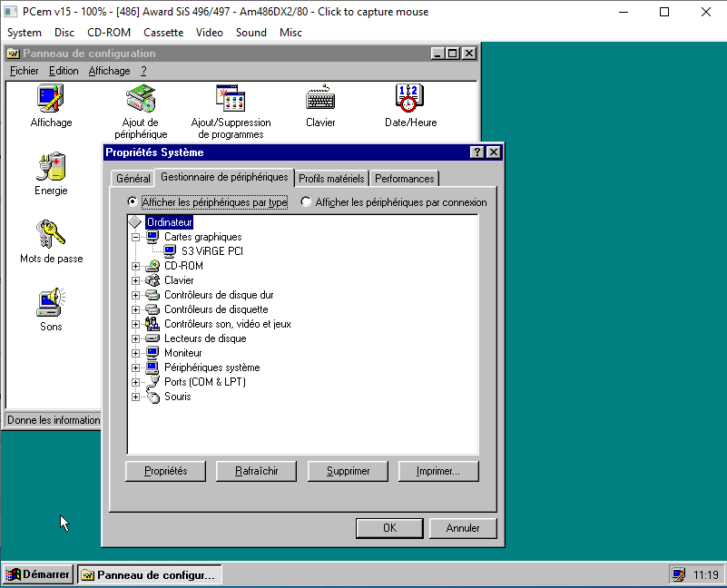
Task: Open the Date/Heure icon
Action: 409,98
